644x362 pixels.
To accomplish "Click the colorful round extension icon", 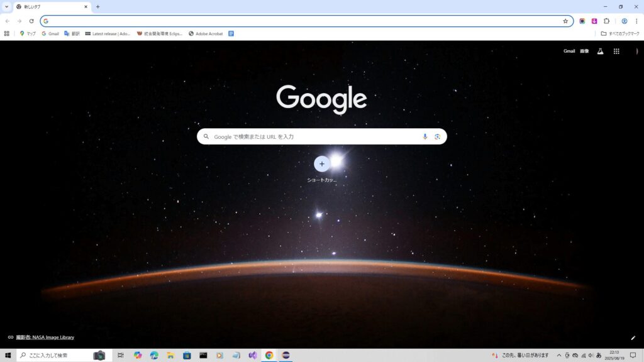I will [582, 21].
